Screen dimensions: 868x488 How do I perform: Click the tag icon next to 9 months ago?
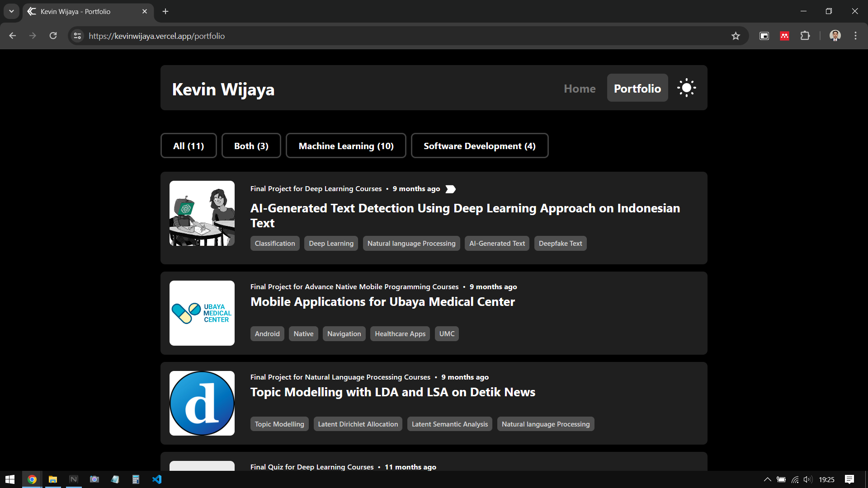tap(450, 189)
